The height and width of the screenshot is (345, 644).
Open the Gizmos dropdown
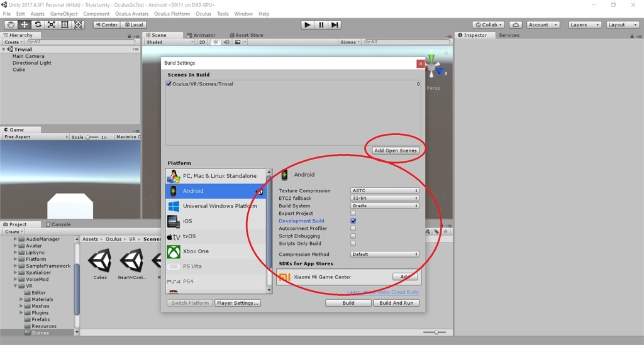pyautogui.click(x=350, y=42)
